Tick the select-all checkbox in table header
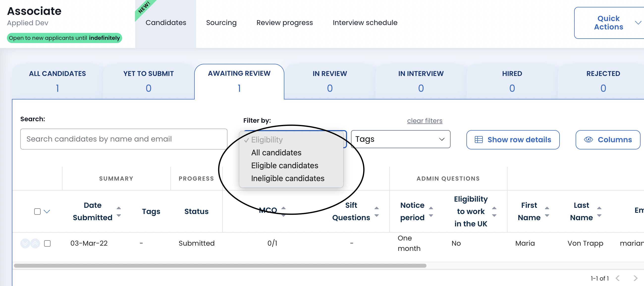 (x=37, y=212)
